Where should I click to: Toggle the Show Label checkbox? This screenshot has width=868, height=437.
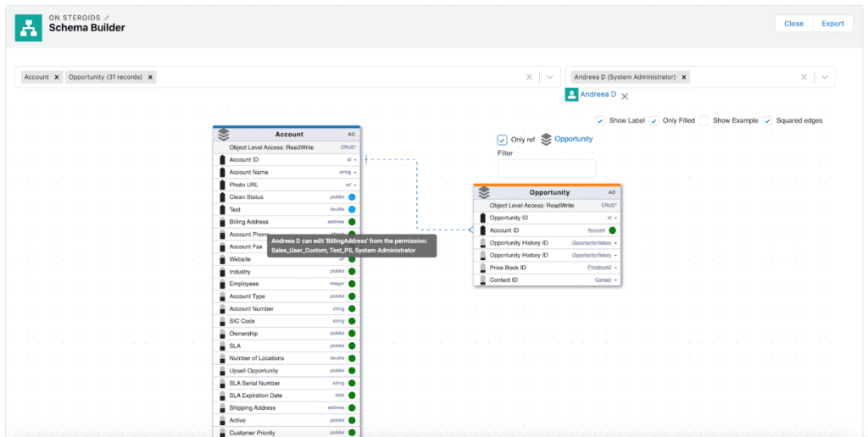tap(600, 120)
